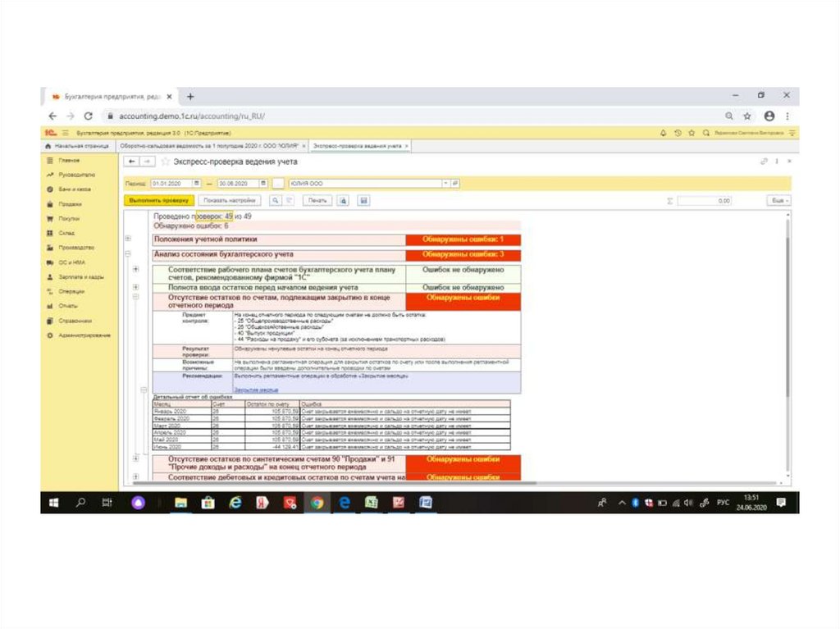This screenshot has height=629, width=840.
Task: Click the 1C notifications bell icon
Action: tap(663, 132)
